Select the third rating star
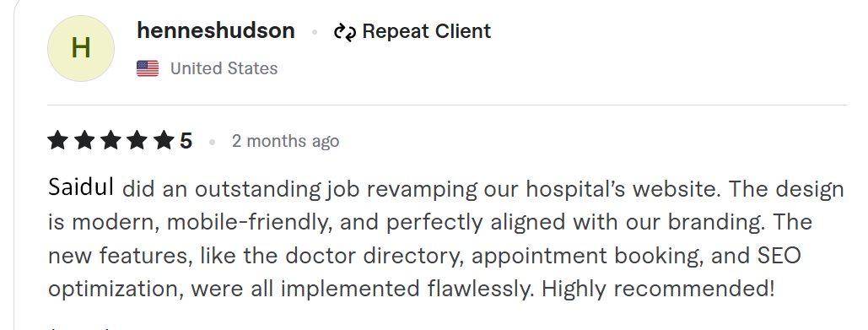Screen dimensions: 868x330 (x=111, y=141)
